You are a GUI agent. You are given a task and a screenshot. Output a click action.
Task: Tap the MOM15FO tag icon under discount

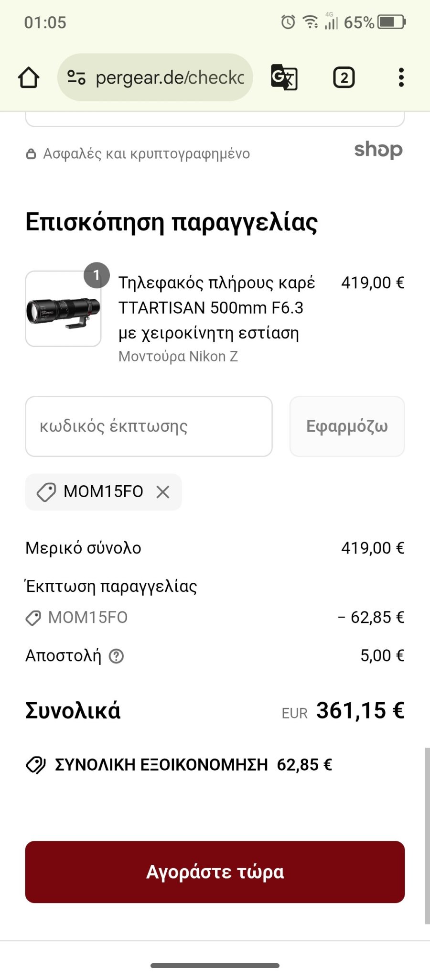(33, 618)
